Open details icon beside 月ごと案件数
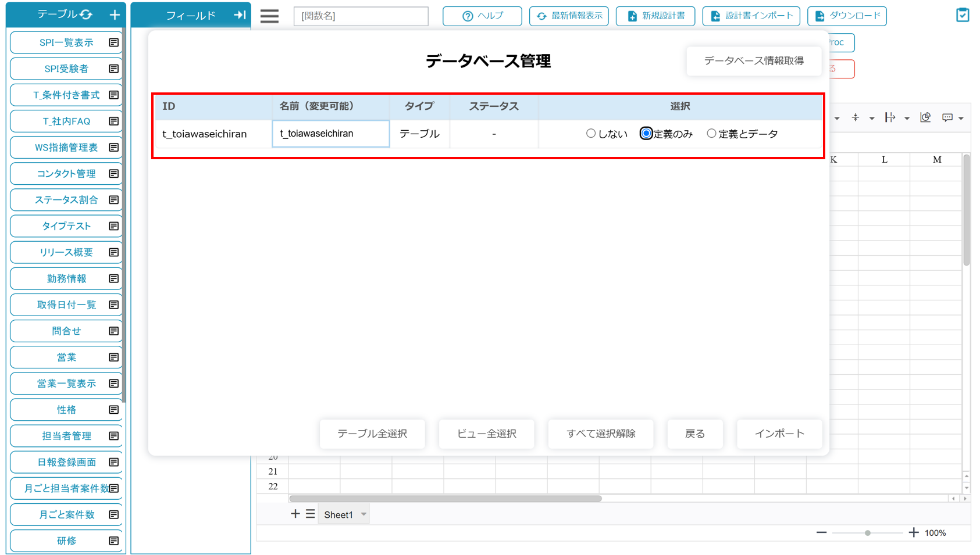Viewport: 980px width, 555px height. point(114,514)
